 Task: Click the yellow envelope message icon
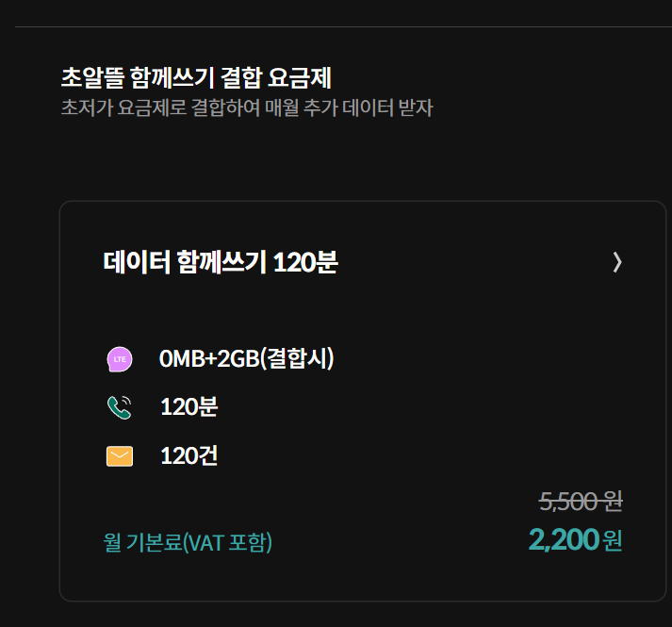point(120,456)
